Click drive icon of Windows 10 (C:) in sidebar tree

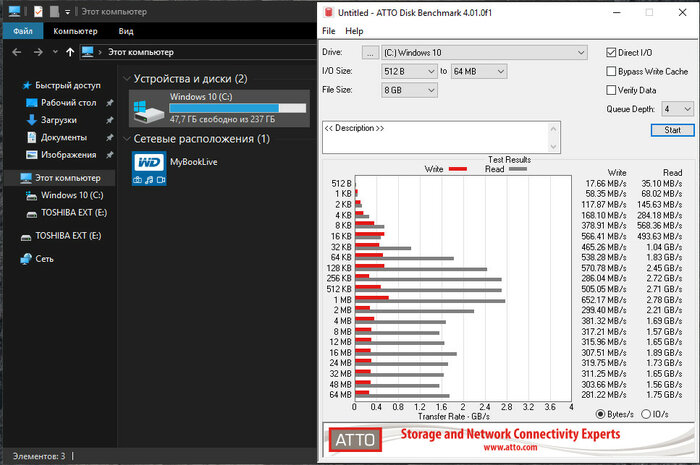[31, 195]
